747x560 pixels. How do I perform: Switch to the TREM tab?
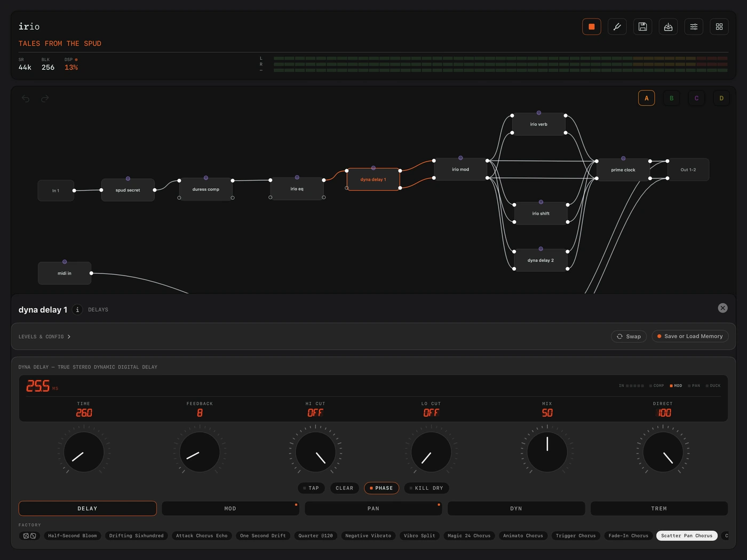click(x=659, y=508)
